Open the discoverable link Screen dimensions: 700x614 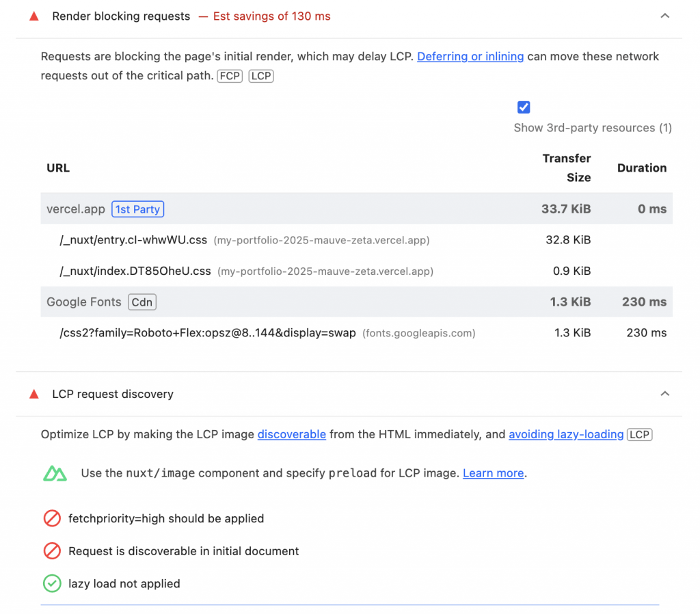pos(291,434)
